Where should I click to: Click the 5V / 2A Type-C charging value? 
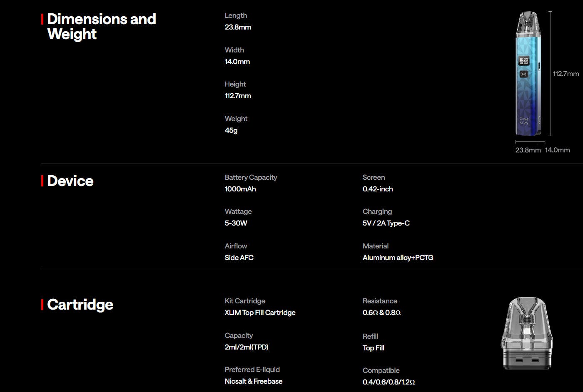[x=386, y=223]
